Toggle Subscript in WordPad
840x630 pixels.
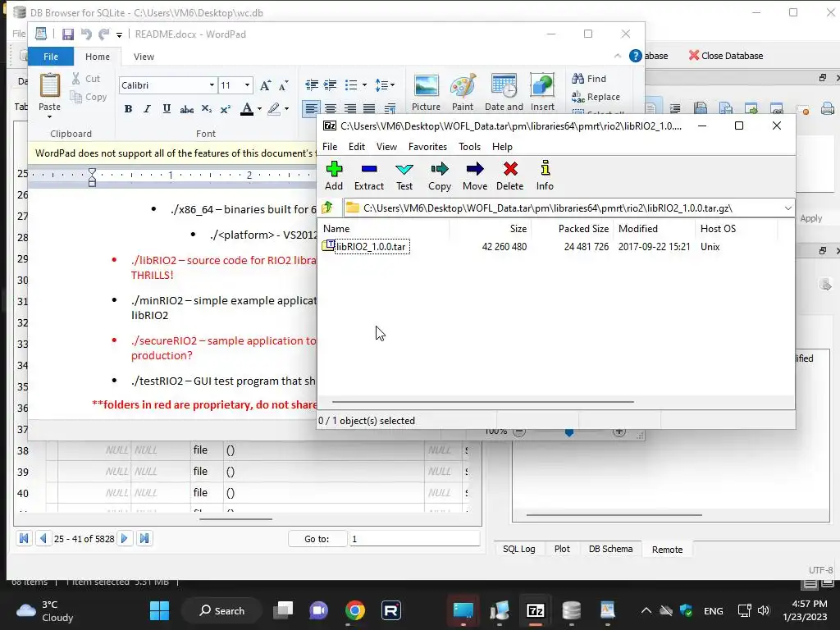click(206, 109)
